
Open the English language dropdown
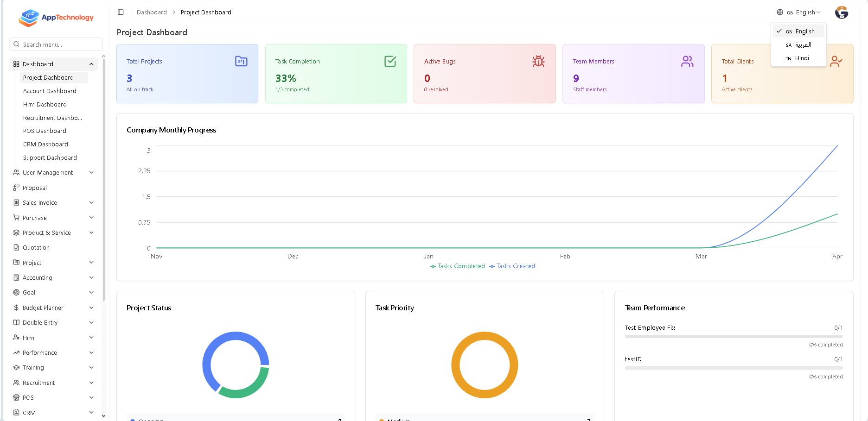[x=799, y=13]
